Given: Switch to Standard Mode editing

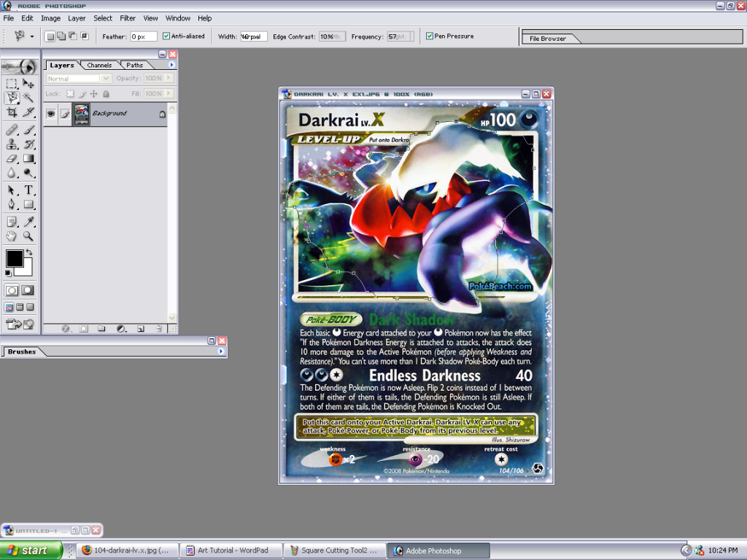Looking at the screenshot, I should pyautogui.click(x=12, y=290).
